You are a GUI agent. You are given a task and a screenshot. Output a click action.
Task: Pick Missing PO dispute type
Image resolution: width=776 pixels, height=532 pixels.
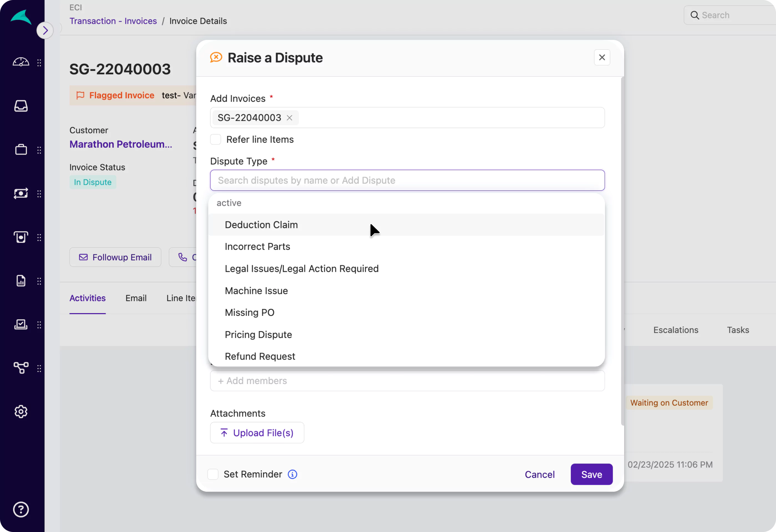click(249, 313)
